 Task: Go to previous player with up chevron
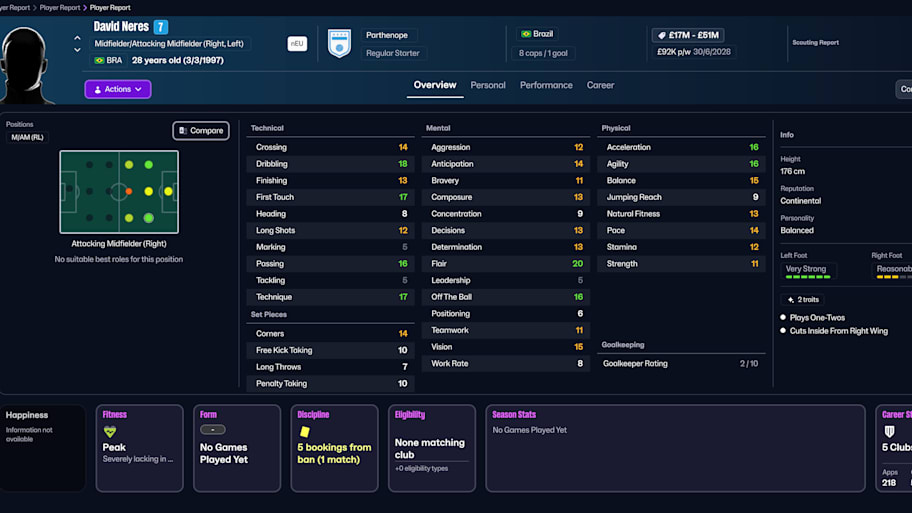[77, 38]
